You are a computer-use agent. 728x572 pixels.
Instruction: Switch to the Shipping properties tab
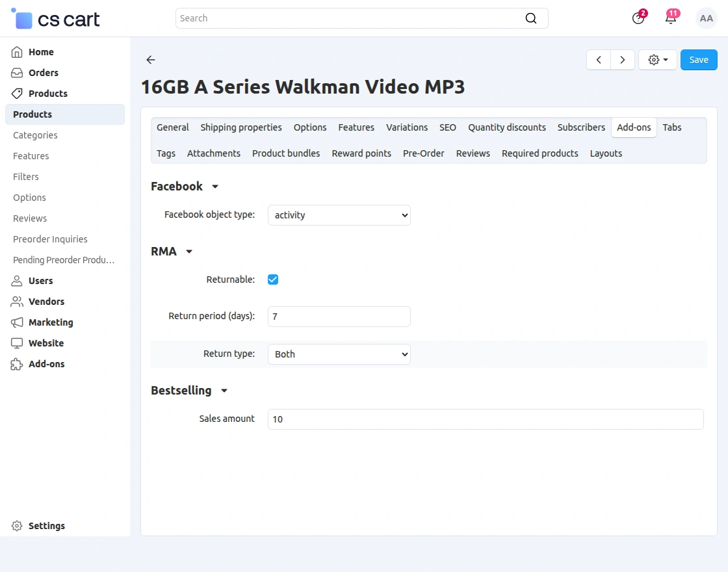pyautogui.click(x=241, y=127)
